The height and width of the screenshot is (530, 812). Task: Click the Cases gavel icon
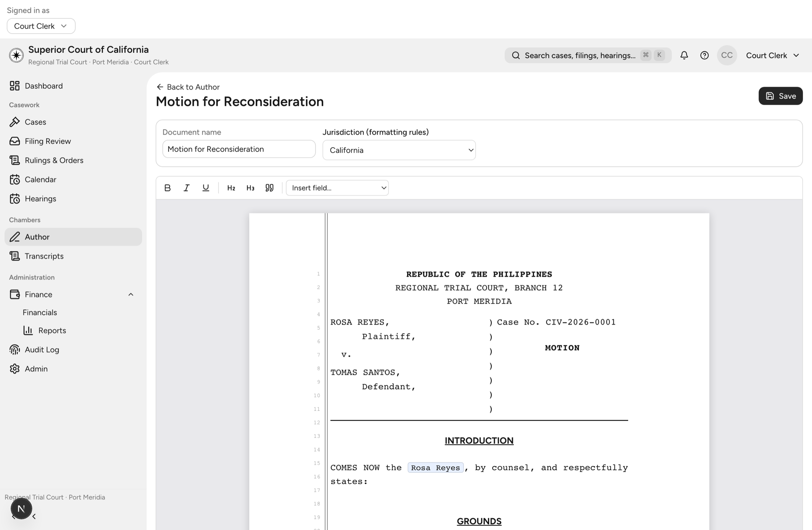click(15, 122)
